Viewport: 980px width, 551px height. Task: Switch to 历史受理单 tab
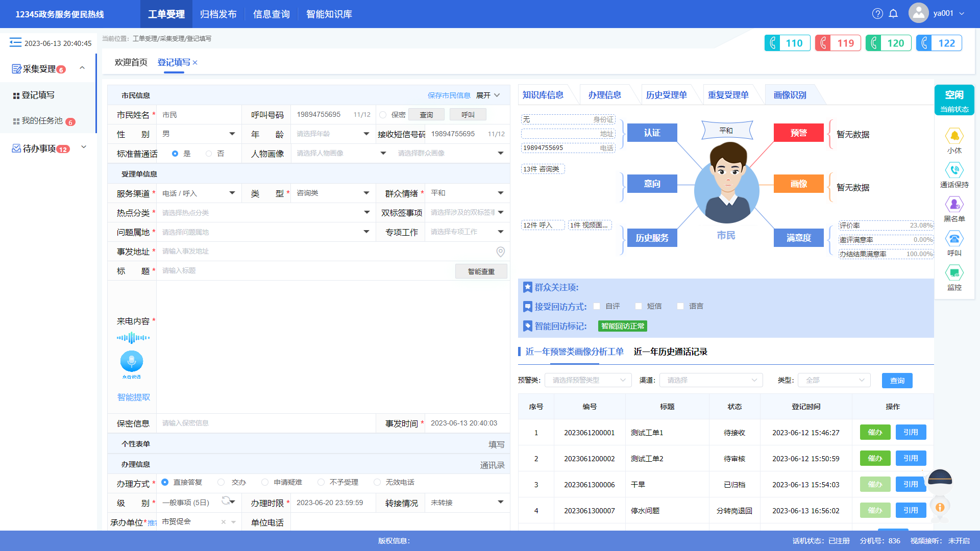click(x=666, y=95)
